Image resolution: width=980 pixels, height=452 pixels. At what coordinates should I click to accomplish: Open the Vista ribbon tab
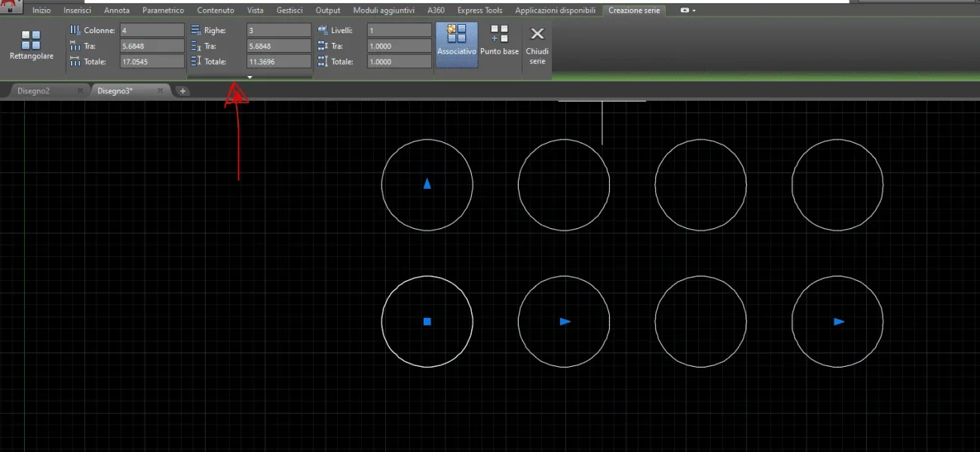(x=256, y=11)
